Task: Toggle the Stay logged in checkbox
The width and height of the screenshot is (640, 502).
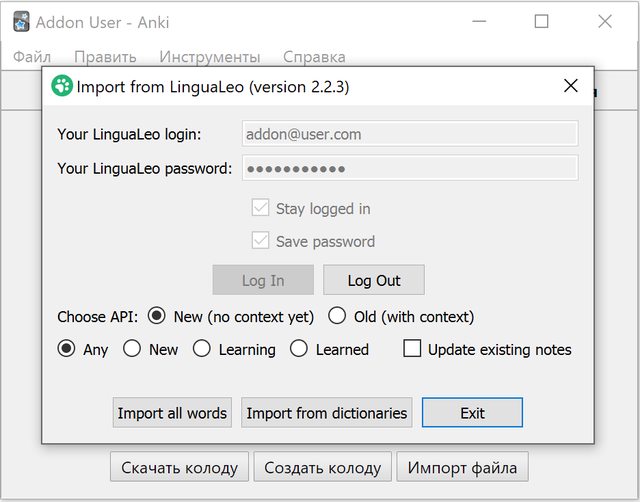Action: (260, 208)
